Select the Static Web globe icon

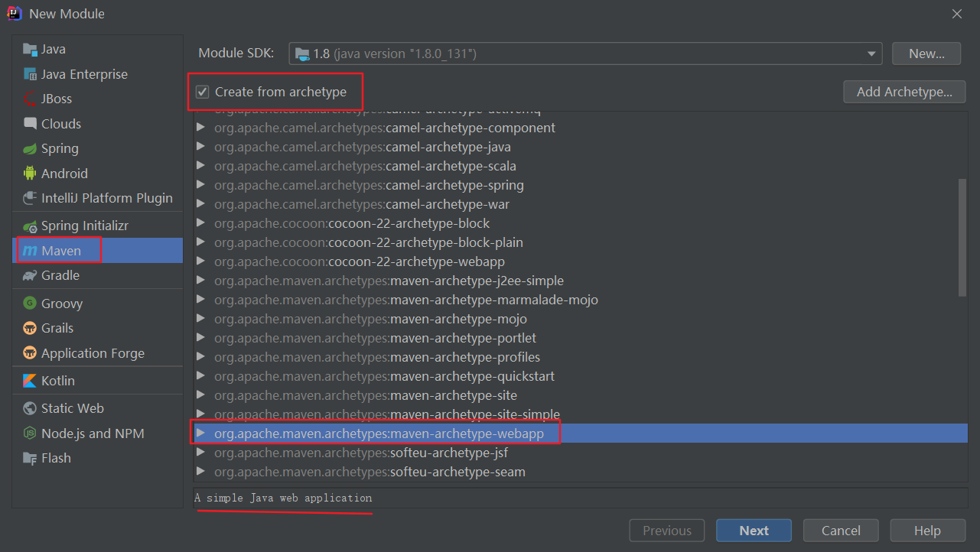(30, 408)
